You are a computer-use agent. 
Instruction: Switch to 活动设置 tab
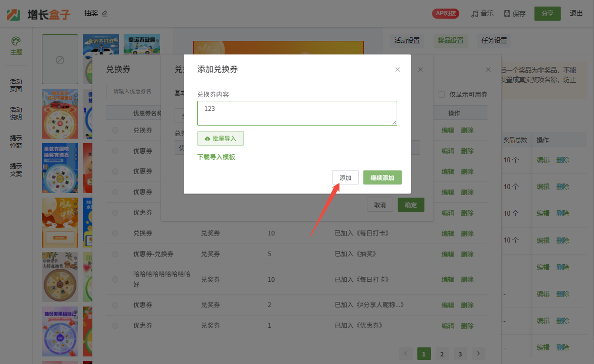[407, 40]
